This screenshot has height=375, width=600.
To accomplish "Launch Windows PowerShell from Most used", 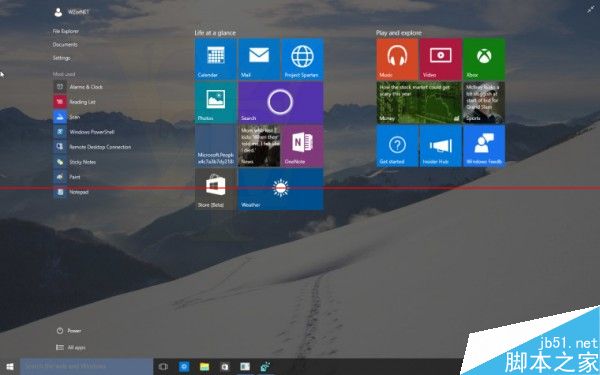I will (84, 132).
